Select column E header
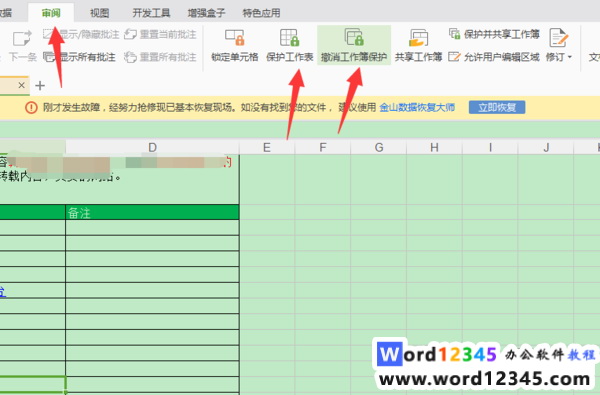The height and width of the screenshot is (395, 600). pos(267,147)
